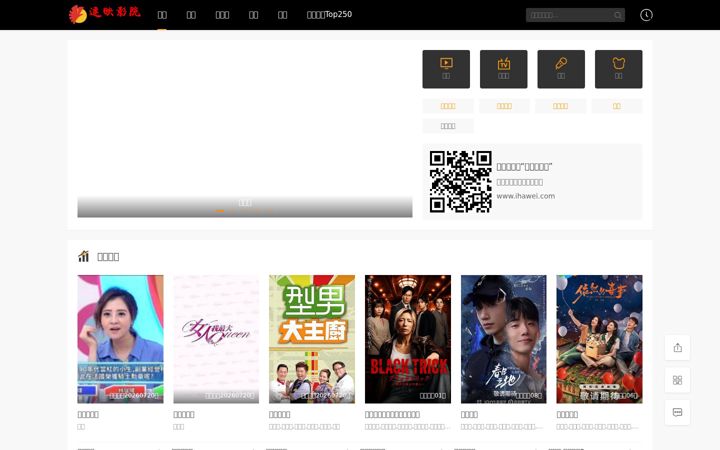The image size is (720, 450).
Task: Select the active nav tab with orange underline
Action: [x=162, y=15]
